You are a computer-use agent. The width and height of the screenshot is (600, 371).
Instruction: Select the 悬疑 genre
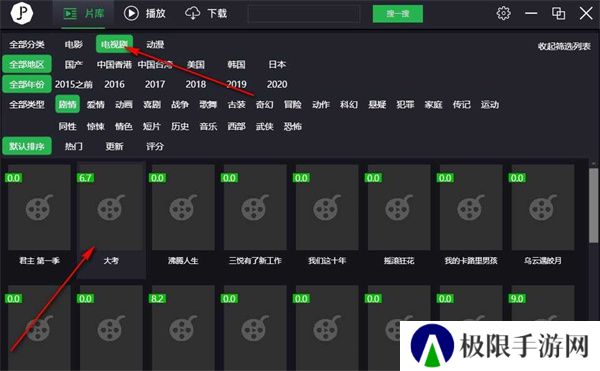377,104
